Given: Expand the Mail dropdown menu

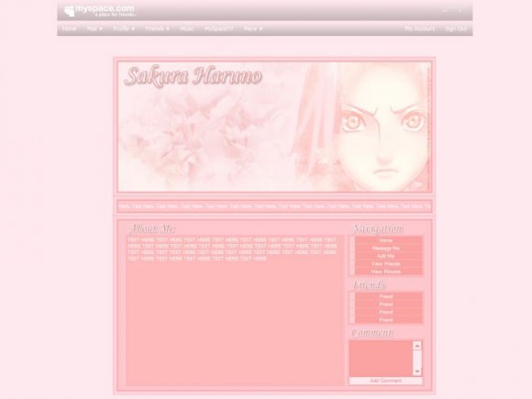Looking at the screenshot, I should (94, 28).
